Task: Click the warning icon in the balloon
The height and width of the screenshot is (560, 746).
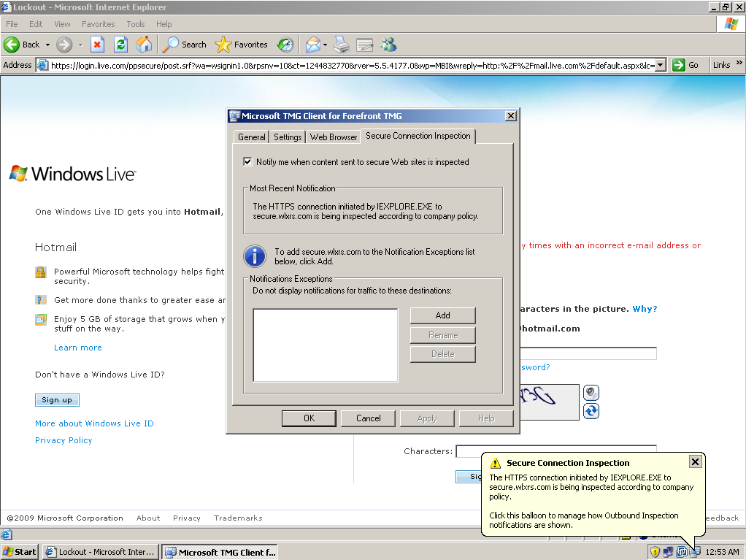Action: click(x=496, y=463)
